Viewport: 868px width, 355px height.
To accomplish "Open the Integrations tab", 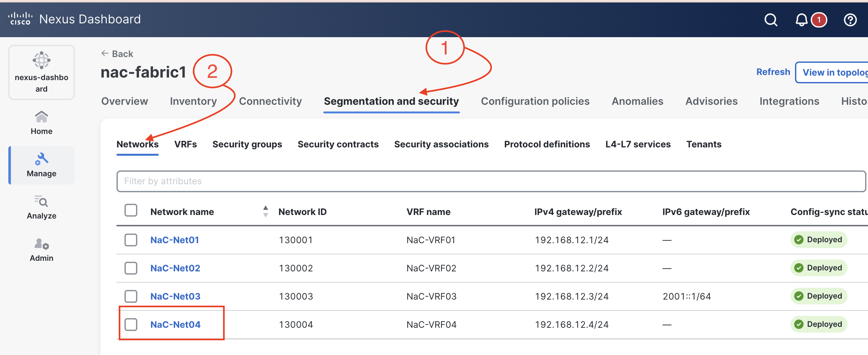I will point(789,101).
